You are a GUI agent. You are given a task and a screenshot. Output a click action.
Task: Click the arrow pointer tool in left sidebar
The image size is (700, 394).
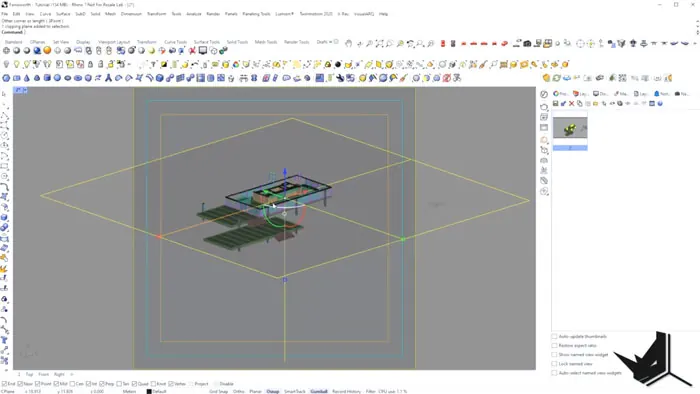[x=4, y=94]
